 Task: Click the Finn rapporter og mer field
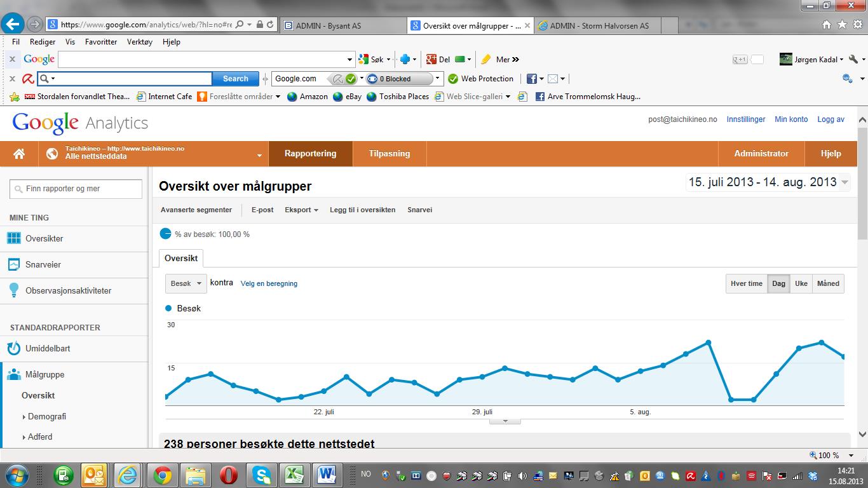tap(76, 189)
